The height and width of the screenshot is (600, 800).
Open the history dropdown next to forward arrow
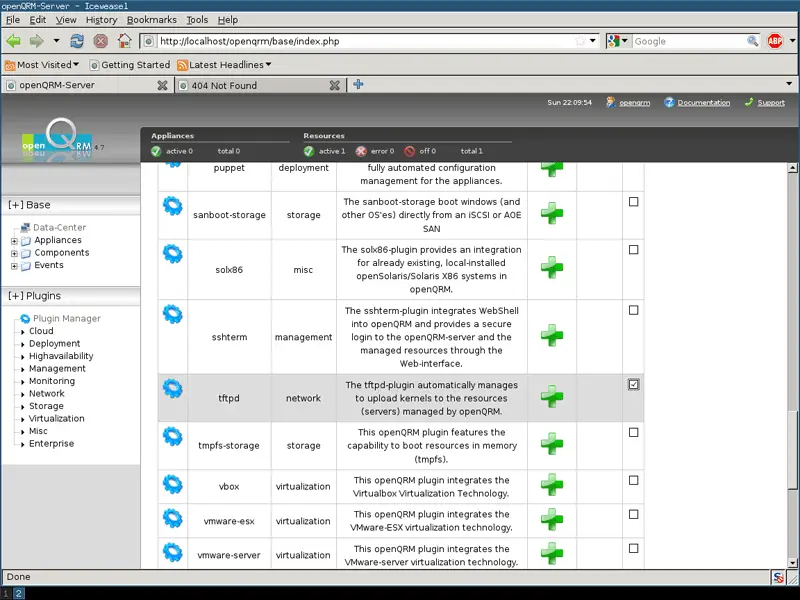56,41
